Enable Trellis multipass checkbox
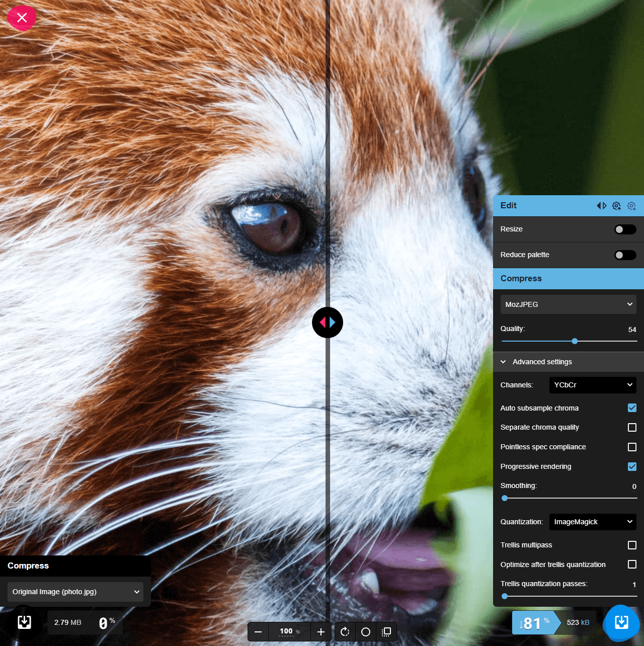Viewport: 644px width, 646px height. click(632, 545)
